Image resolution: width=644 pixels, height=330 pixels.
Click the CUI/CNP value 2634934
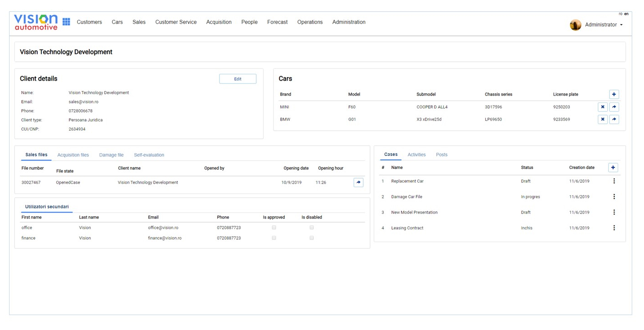click(77, 129)
